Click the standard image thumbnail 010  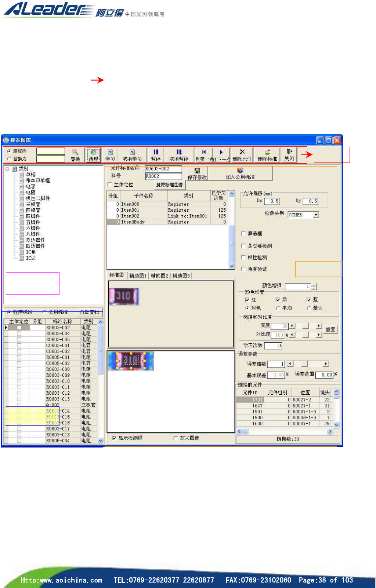[124, 296]
